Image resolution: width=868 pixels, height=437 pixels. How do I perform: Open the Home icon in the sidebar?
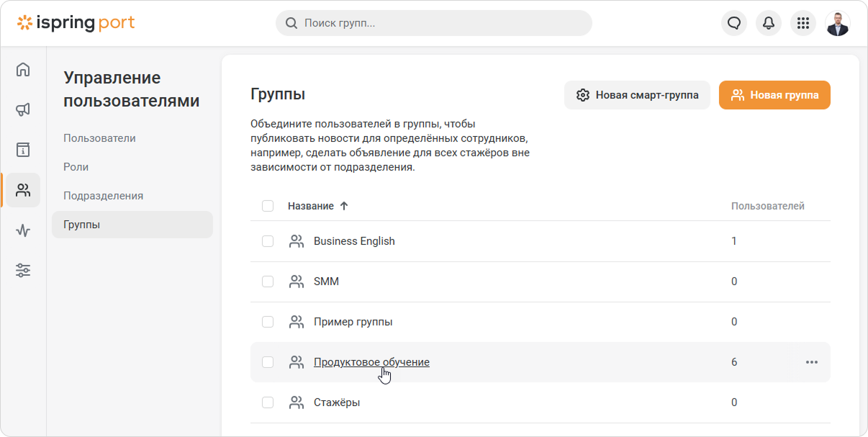[x=23, y=70]
